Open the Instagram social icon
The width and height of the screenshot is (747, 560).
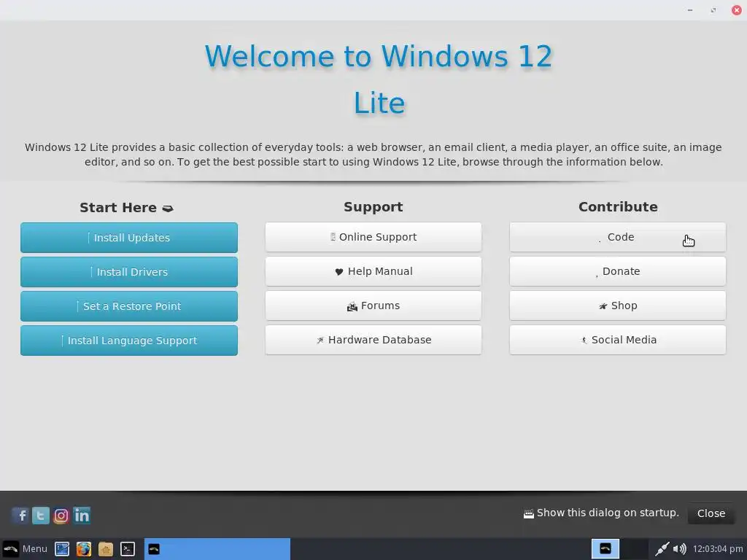pyautogui.click(x=61, y=516)
